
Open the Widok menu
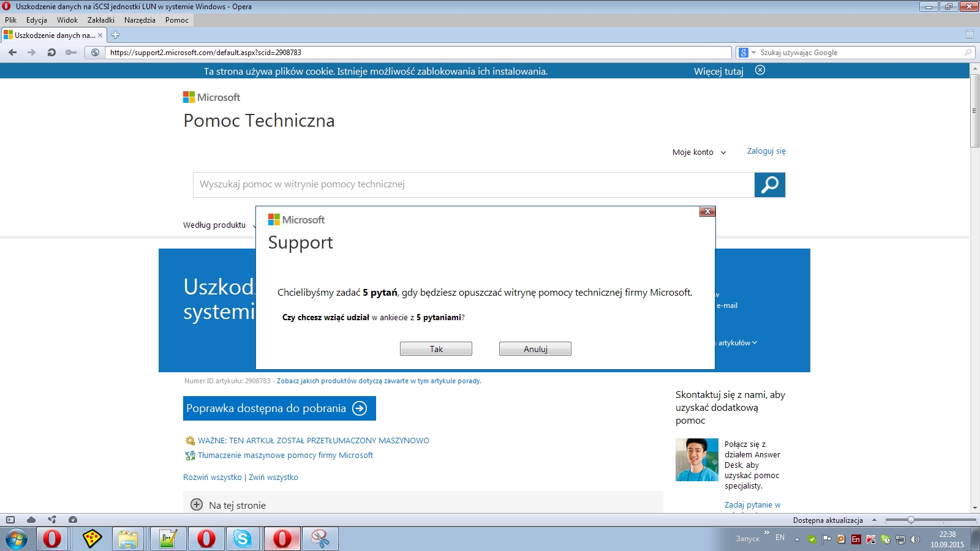click(67, 20)
